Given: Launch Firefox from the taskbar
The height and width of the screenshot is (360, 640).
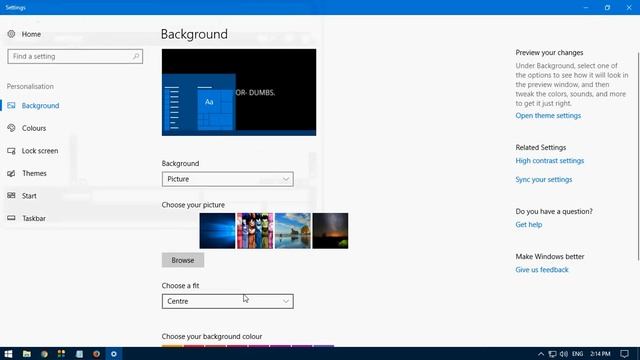Looking at the screenshot, I should pos(96,353).
